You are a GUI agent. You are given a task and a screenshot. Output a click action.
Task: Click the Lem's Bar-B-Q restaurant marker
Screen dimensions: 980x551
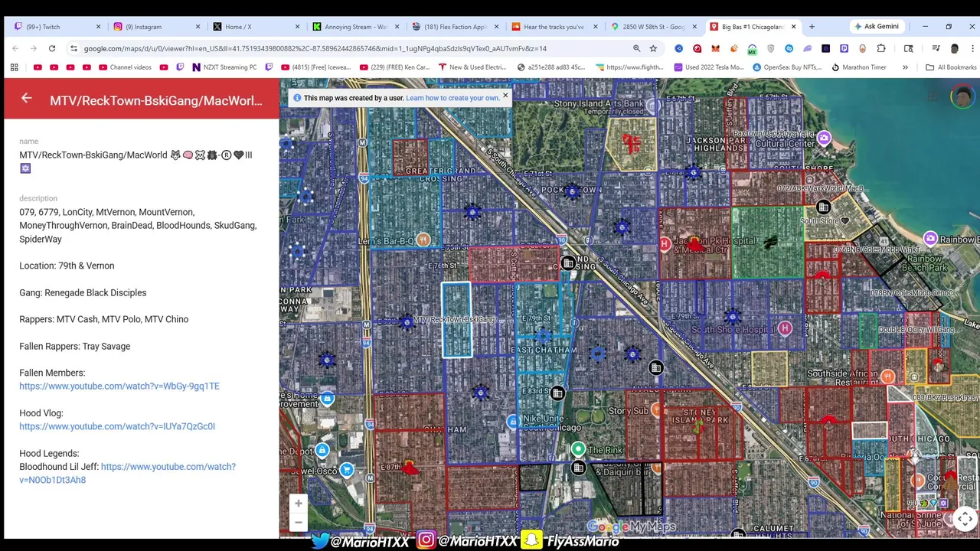423,240
